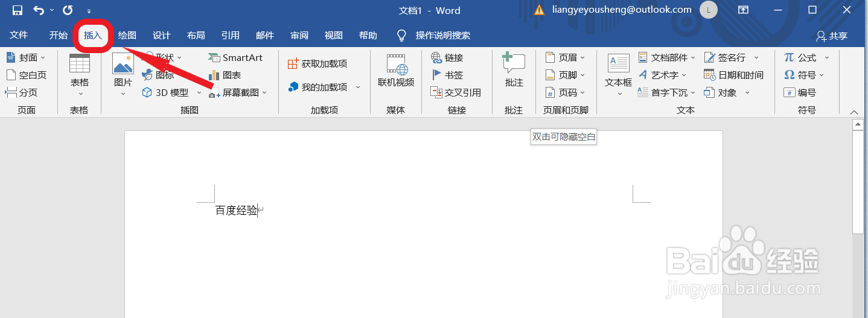Image resolution: width=868 pixels, height=318 pixels.
Task: Open the user account avatar L
Action: coord(709,10)
